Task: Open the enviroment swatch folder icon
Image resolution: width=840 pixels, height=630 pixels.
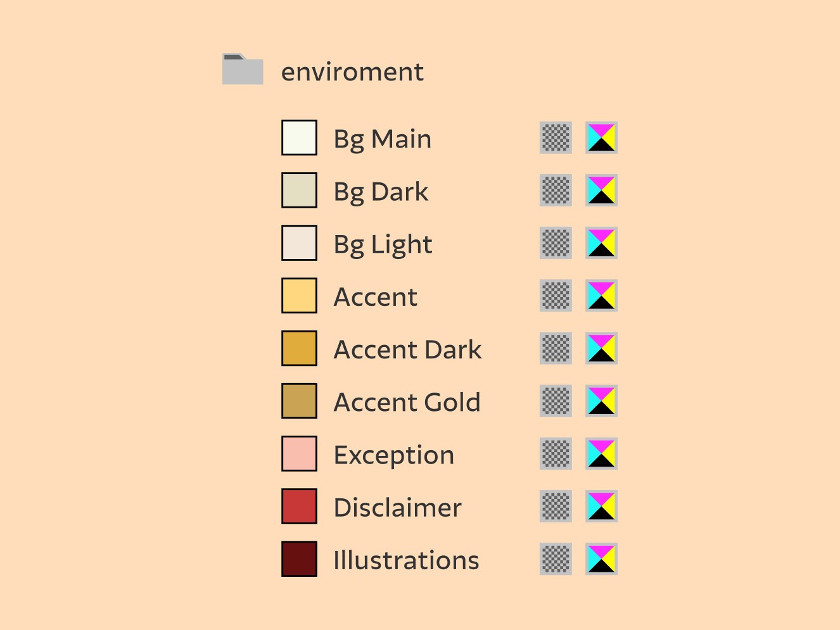Action: tap(243, 69)
